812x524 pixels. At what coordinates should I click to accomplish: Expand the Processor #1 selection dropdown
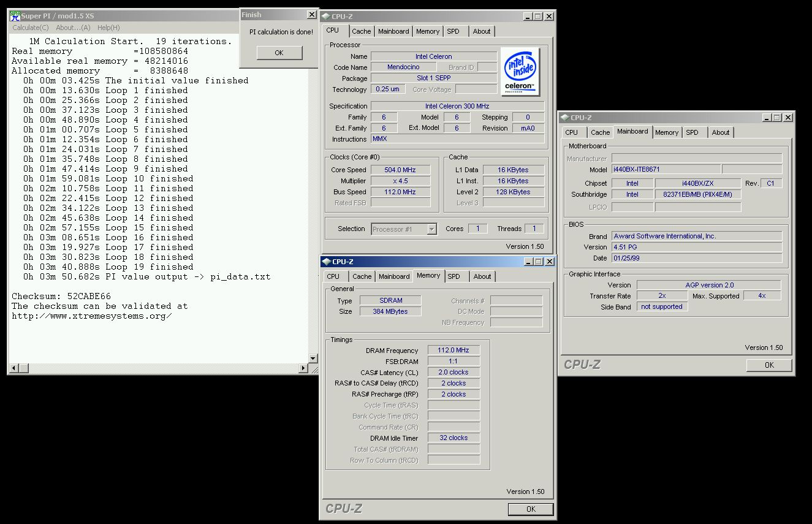(x=432, y=229)
